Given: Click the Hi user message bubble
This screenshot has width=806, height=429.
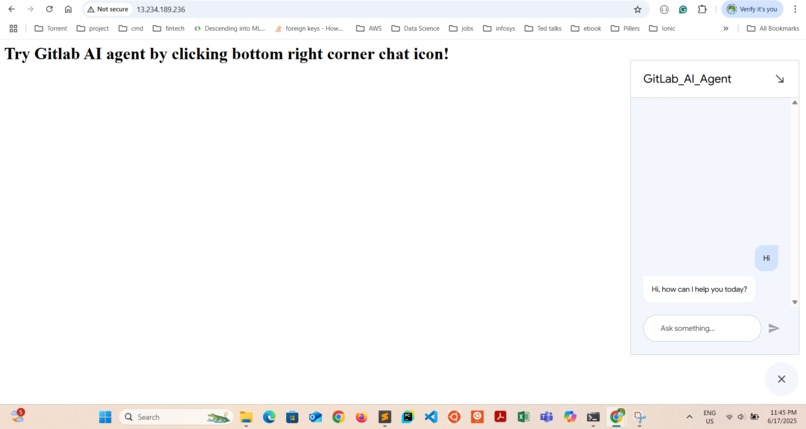Looking at the screenshot, I should (x=766, y=258).
